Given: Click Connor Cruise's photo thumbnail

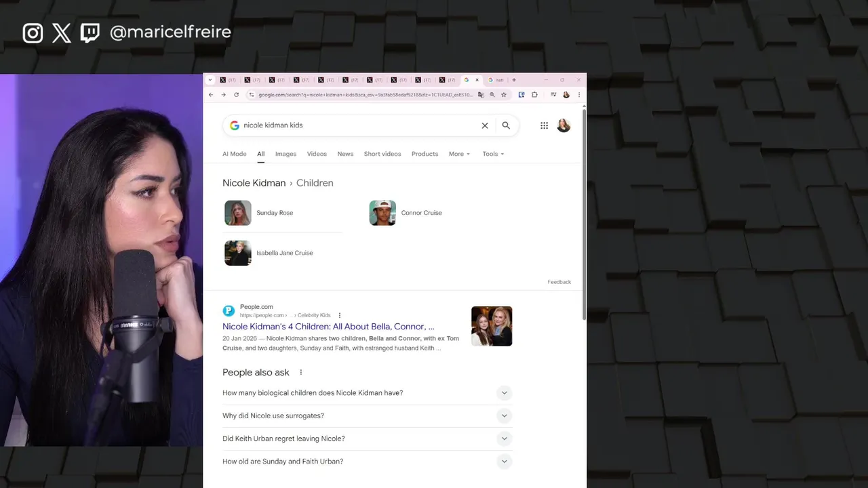Looking at the screenshot, I should pos(382,213).
